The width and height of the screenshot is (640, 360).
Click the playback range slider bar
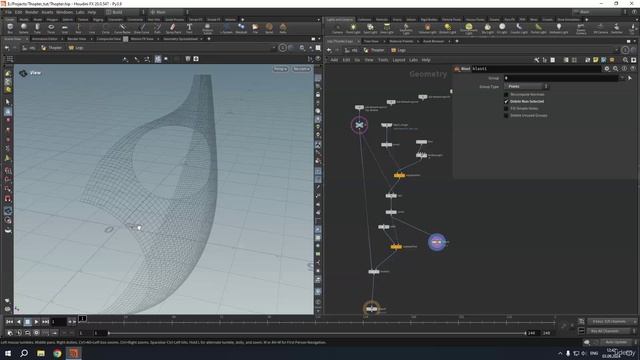click(x=317, y=333)
